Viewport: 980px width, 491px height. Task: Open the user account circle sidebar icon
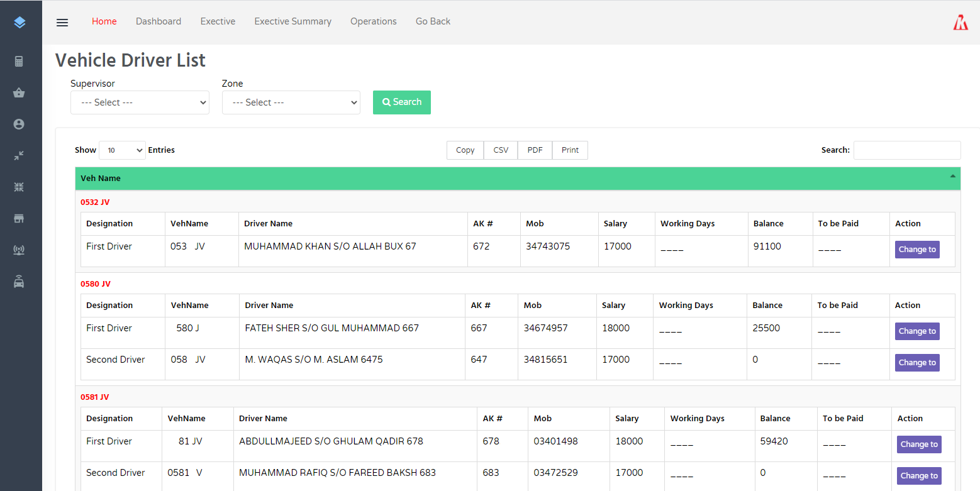tap(19, 124)
